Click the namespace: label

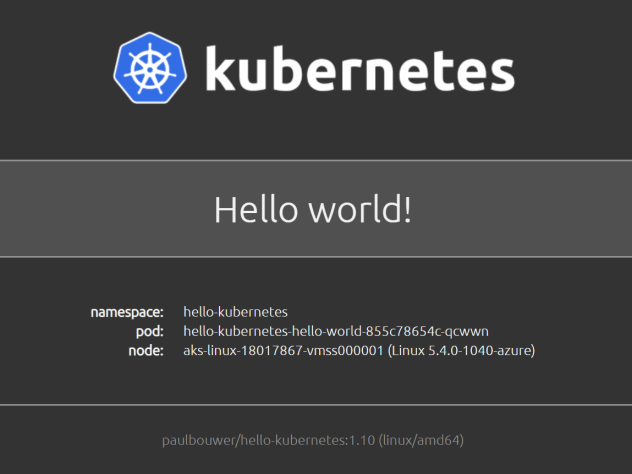[x=127, y=312]
